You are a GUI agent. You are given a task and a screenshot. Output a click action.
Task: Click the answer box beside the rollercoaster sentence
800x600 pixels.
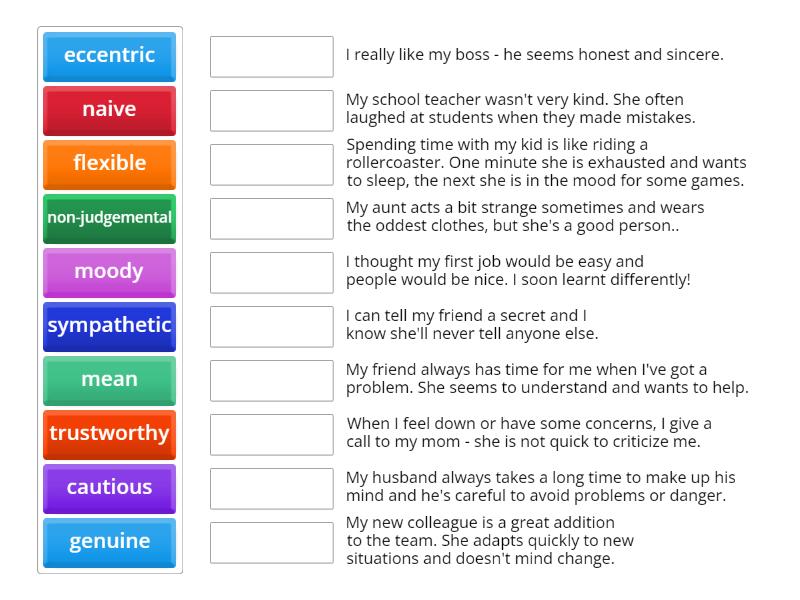point(271,164)
